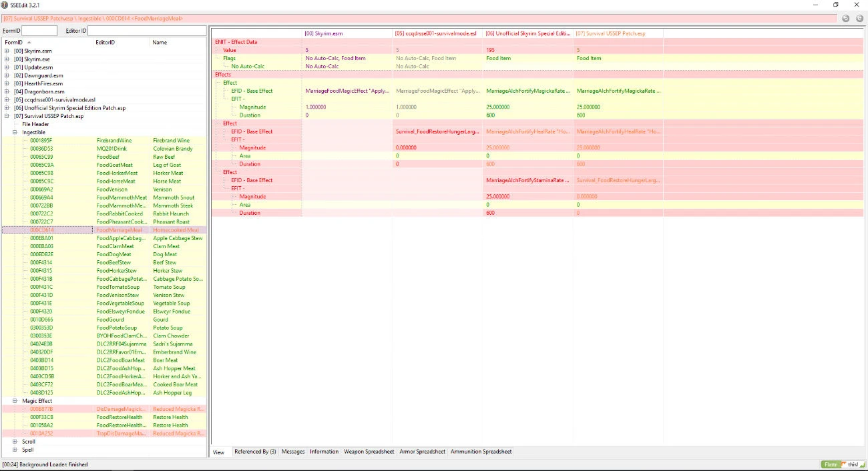The height and width of the screenshot is (471, 868).
Task: Collapse the Ingestible group
Action: click(x=15, y=132)
